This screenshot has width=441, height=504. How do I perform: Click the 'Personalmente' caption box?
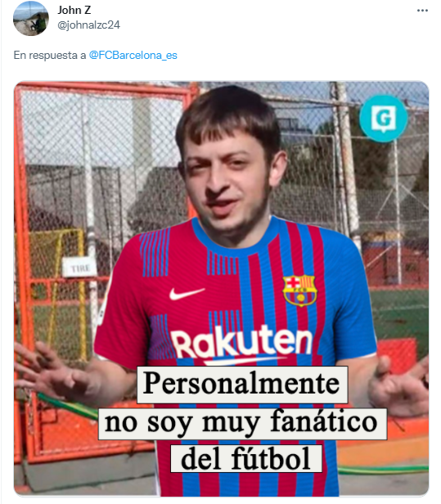(x=242, y=385)
